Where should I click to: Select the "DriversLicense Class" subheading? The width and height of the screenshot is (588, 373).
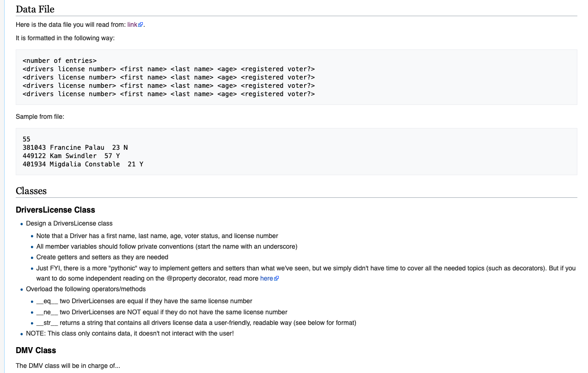click(55, 210)
